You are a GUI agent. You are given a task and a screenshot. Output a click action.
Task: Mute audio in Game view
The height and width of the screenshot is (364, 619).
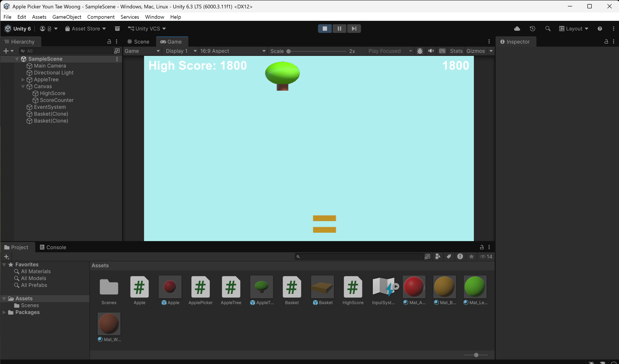tap(431, 51)
